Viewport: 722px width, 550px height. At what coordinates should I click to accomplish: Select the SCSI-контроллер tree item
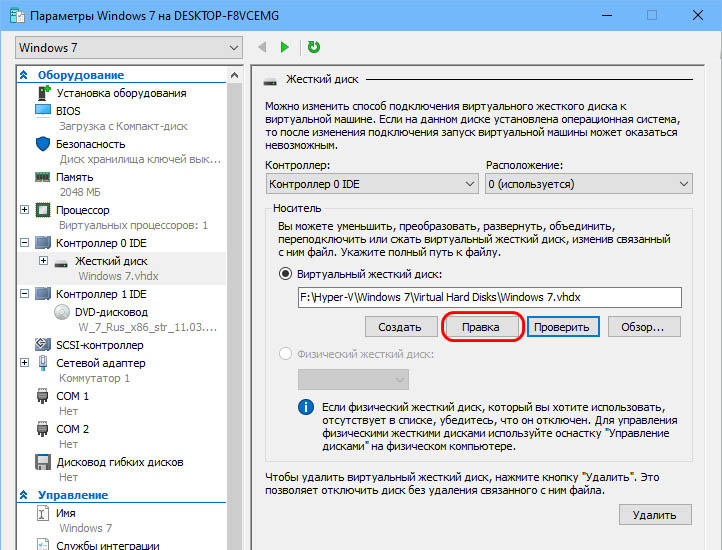100,345
